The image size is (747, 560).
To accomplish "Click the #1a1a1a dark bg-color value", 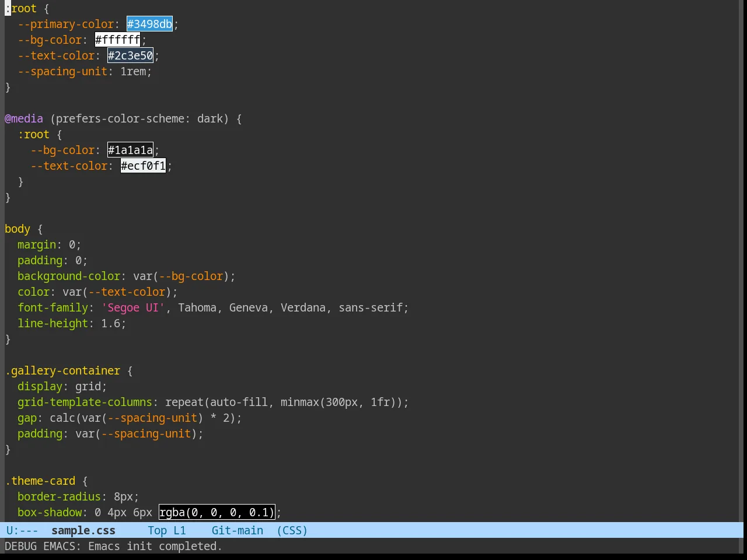I will pos(130,150).
